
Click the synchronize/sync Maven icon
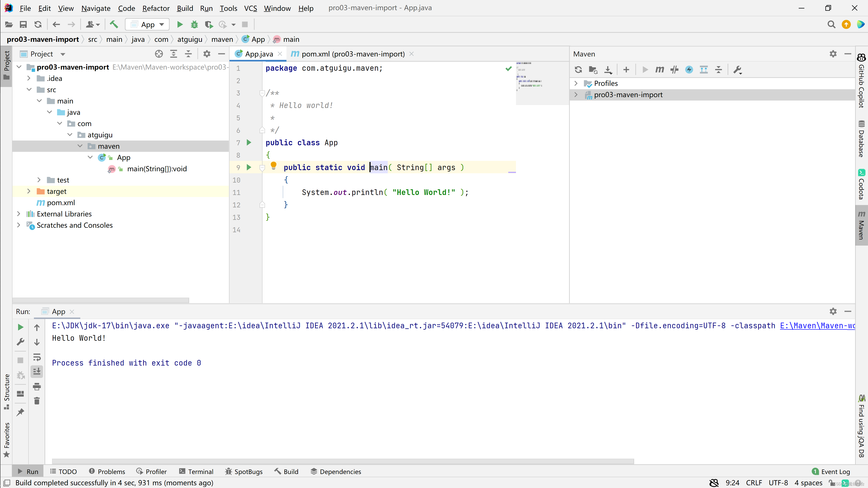click(x=578, y=70)
